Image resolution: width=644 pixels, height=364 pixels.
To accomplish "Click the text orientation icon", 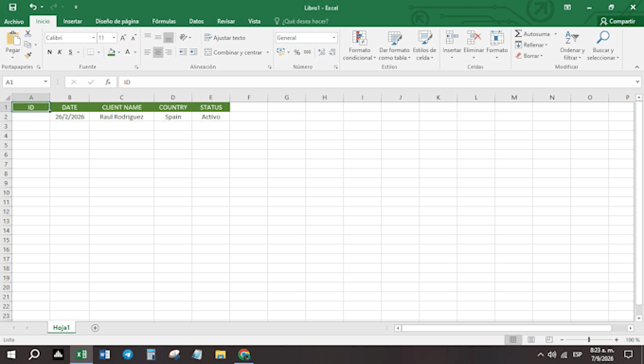I will [x=184, y=37].
